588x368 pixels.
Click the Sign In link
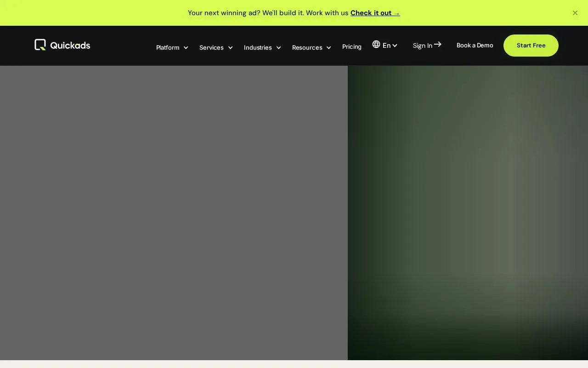427,45
